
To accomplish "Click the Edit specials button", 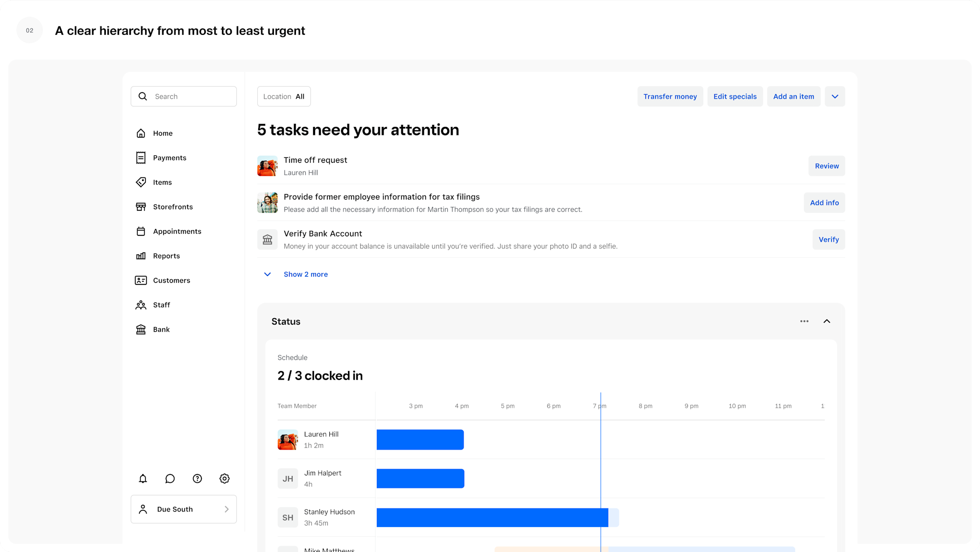I will click(x=735, y=97).
